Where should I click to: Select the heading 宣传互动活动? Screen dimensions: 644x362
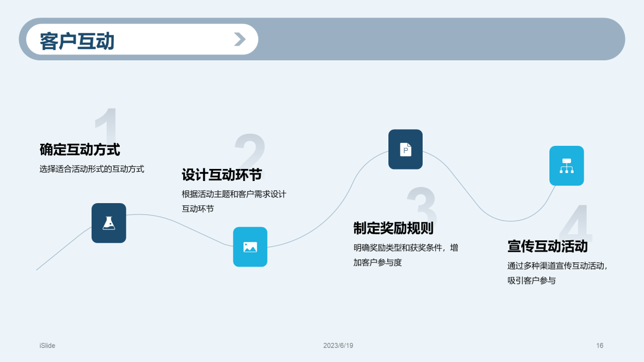[547, 246]
